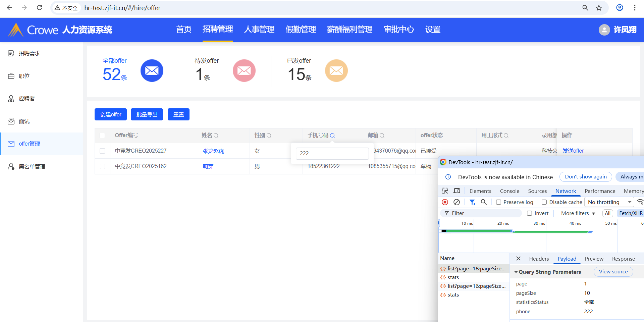This screenshot has height=322, width=644.
Task: Click the 创建offer button
Action: (111, 114)
